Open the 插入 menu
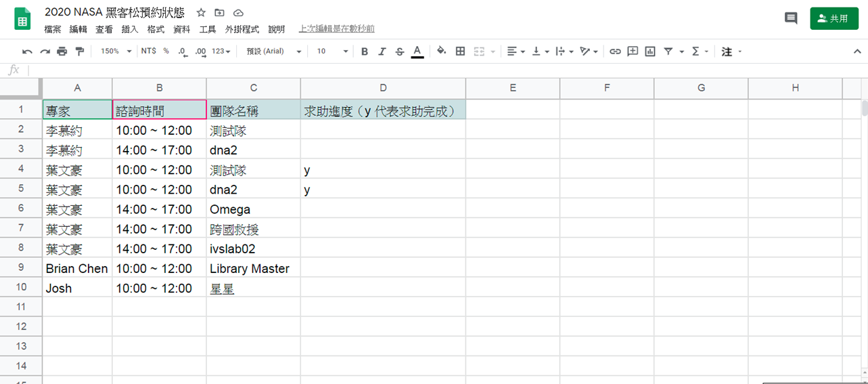868x384 pixels. pos(130,29)
